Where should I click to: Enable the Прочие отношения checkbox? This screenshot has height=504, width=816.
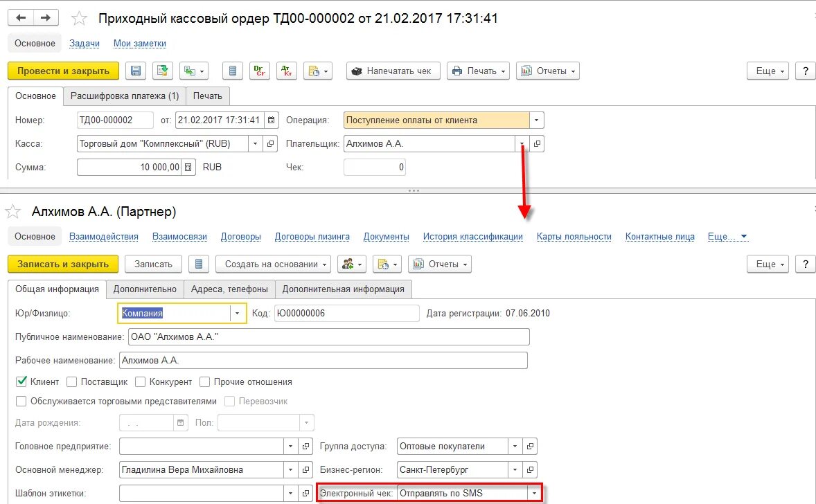tap(204, 381)
